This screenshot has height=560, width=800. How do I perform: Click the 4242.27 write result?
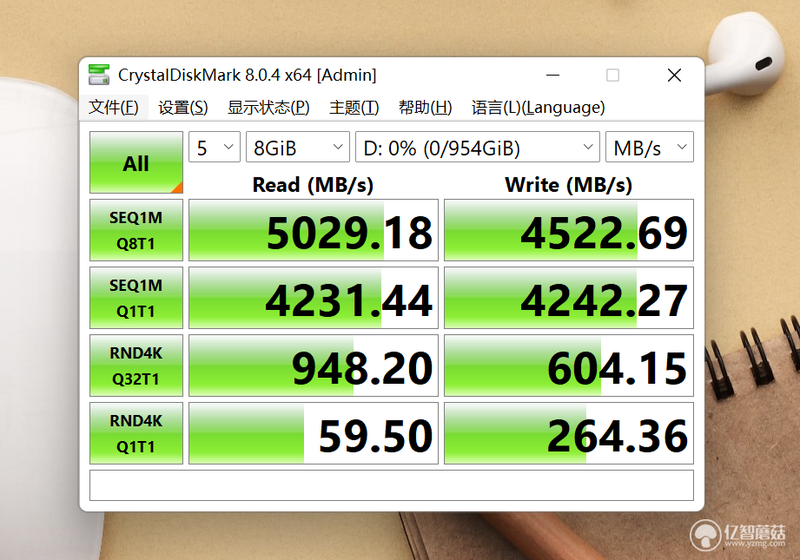tap(569, 298)
